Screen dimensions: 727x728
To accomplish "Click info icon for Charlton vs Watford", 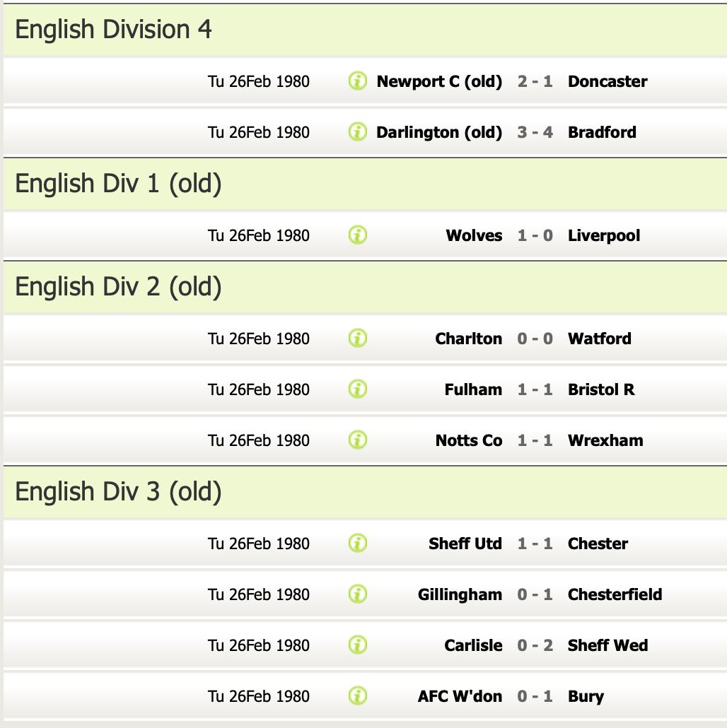I will pyautogui.click(x=358, y=339).
